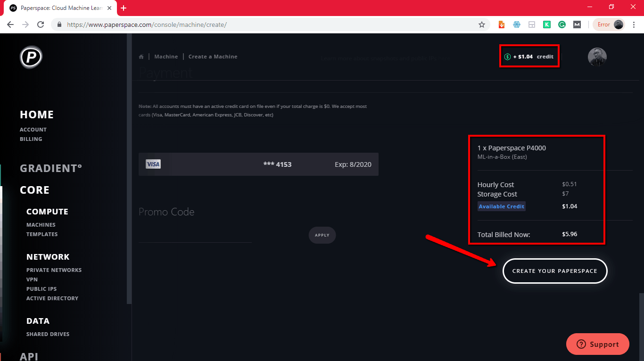Click the Error profile button in Chrome

(x=609, y=25)
